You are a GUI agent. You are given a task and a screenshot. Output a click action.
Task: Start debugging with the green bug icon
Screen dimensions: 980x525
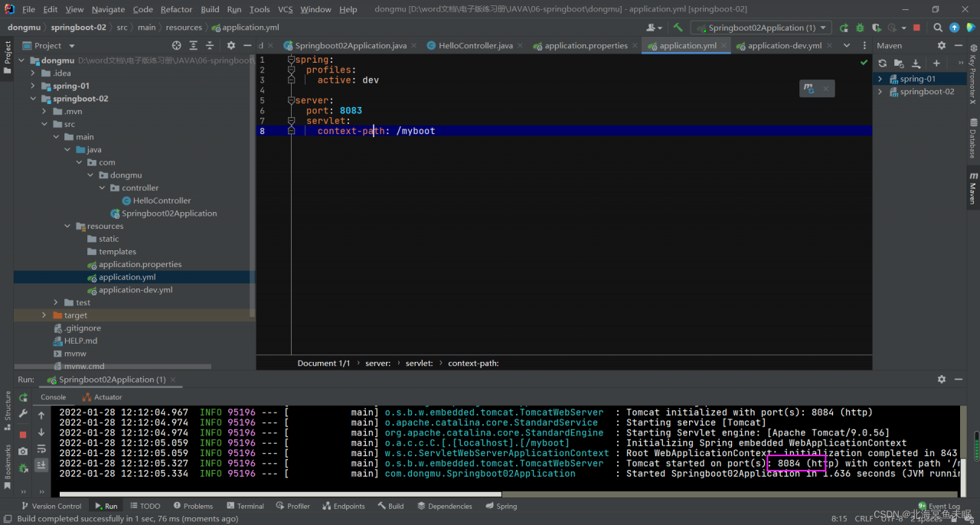pyautogui.click(x=860, y=28)
